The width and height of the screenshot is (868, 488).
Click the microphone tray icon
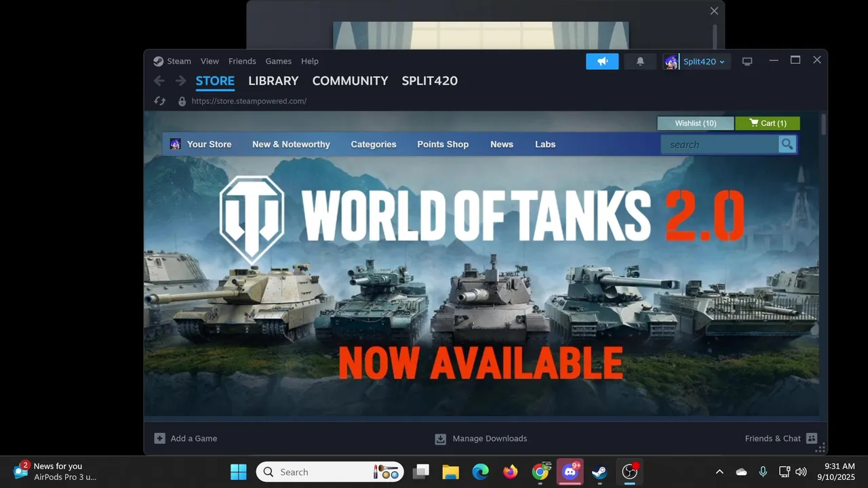click(x=763, y=472)
